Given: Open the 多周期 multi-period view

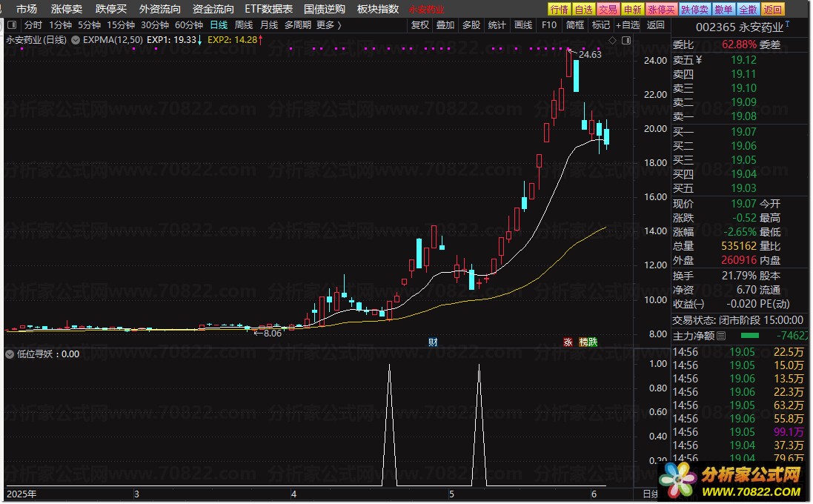Looking at the screenshot, I should click(x=298, y=25).
